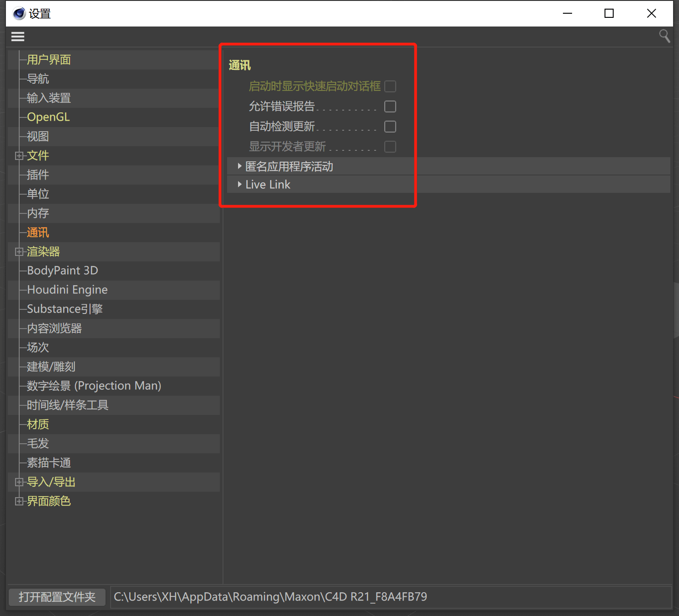Image resolution: width=679 pixels, height=616 pixels.
Task: Select 场次 category
Action: pyautogui.click(x=38, y=348)
